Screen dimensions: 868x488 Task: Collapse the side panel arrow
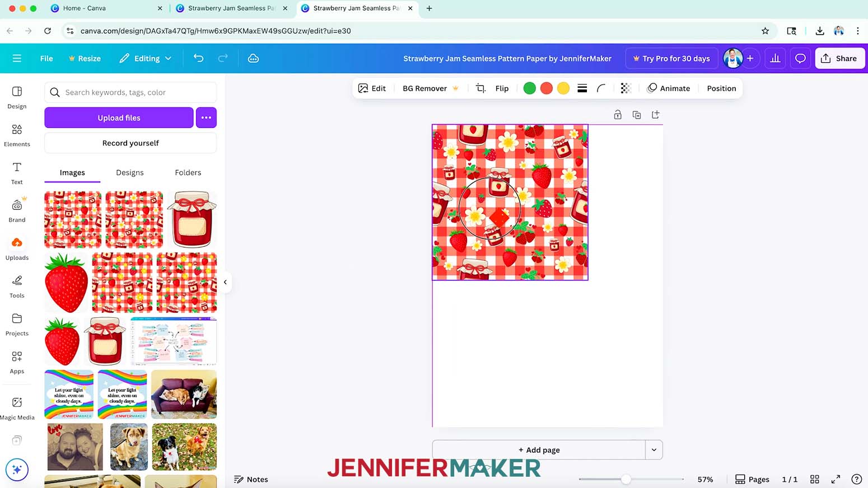(225, 282)
